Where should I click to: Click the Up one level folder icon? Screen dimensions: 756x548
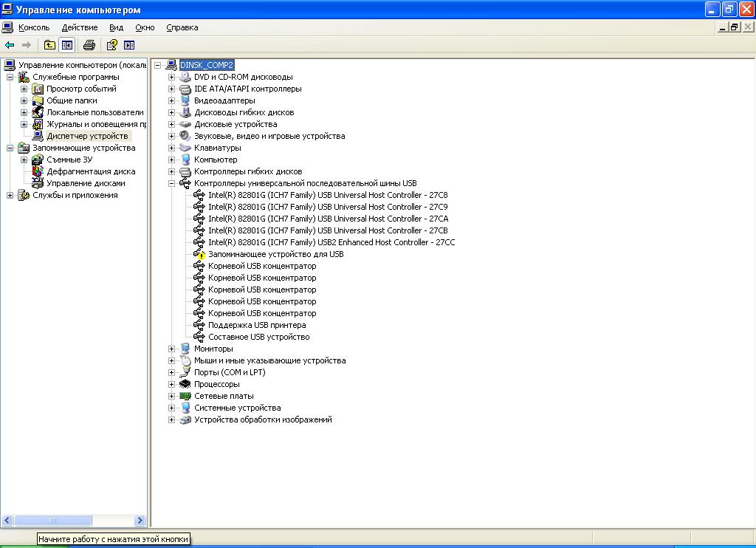tap(49, 45)
